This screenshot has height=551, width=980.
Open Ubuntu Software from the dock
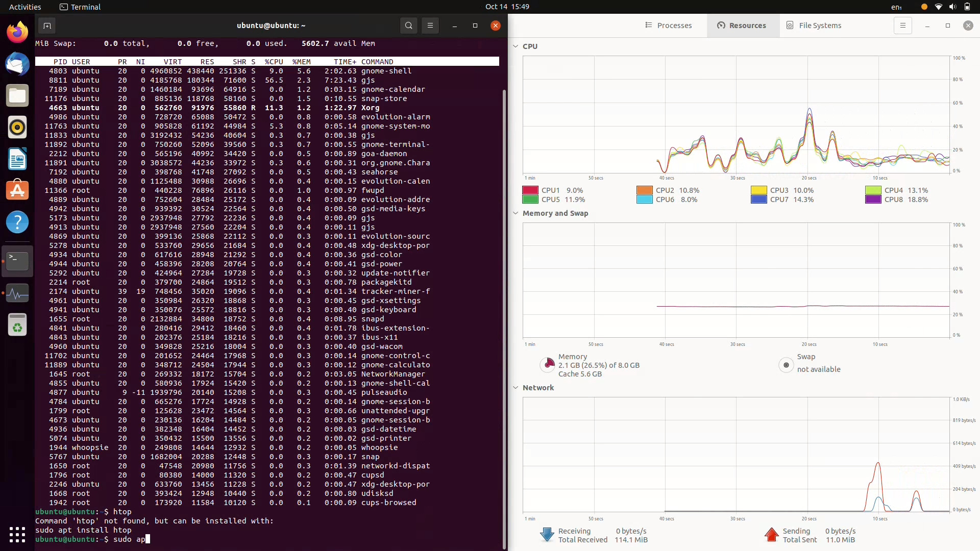coord(17,190)
